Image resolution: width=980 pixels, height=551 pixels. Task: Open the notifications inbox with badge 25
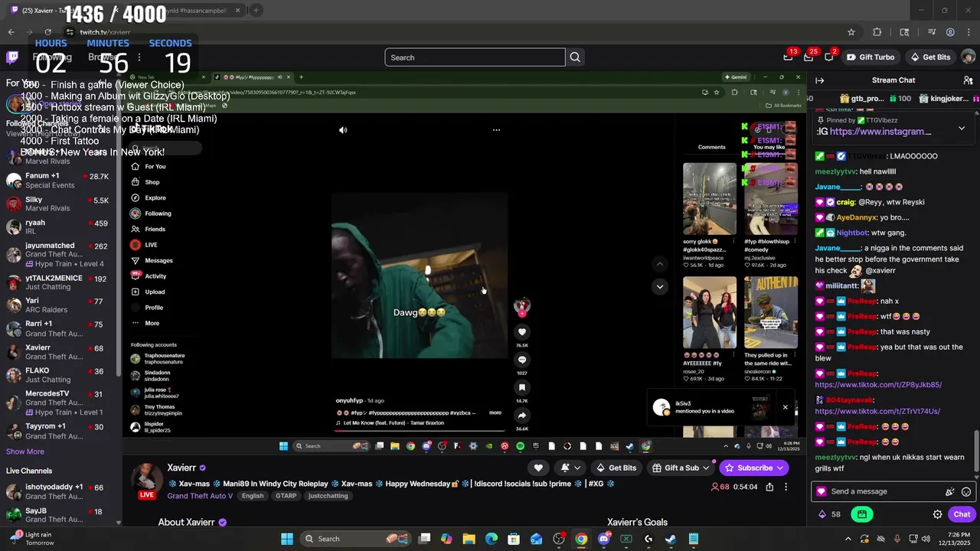808,57
